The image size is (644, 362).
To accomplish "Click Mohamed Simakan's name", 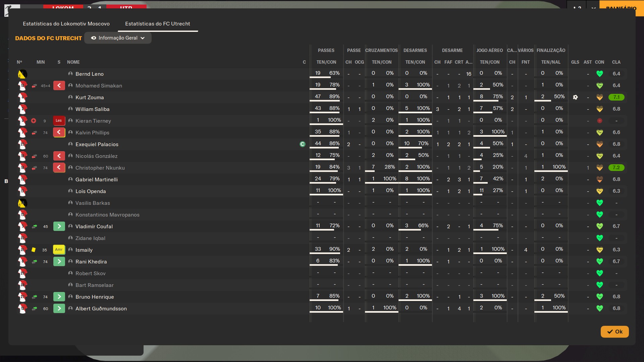I will (99, 85).
